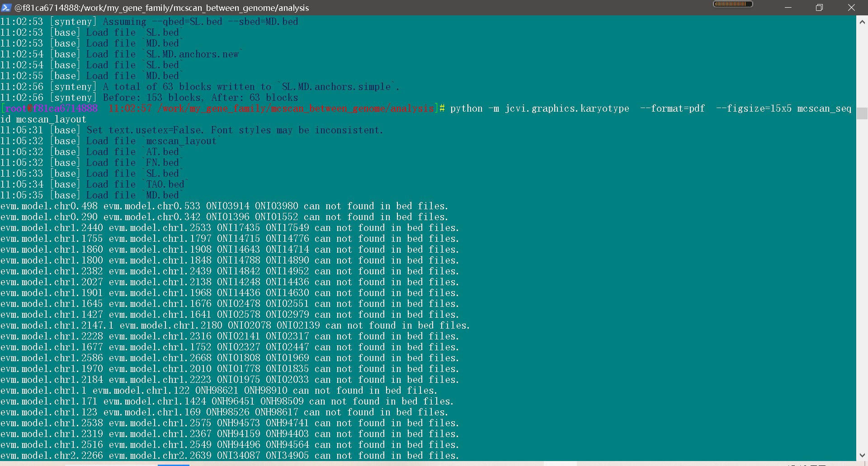Click the PowerShell icon in title bar
Screen dimensions: 868x466
pyautogui.click(x=6, y=8)
